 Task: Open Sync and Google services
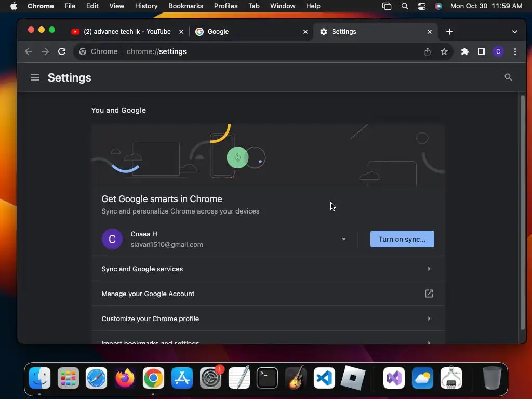click(x=268, y=269)
